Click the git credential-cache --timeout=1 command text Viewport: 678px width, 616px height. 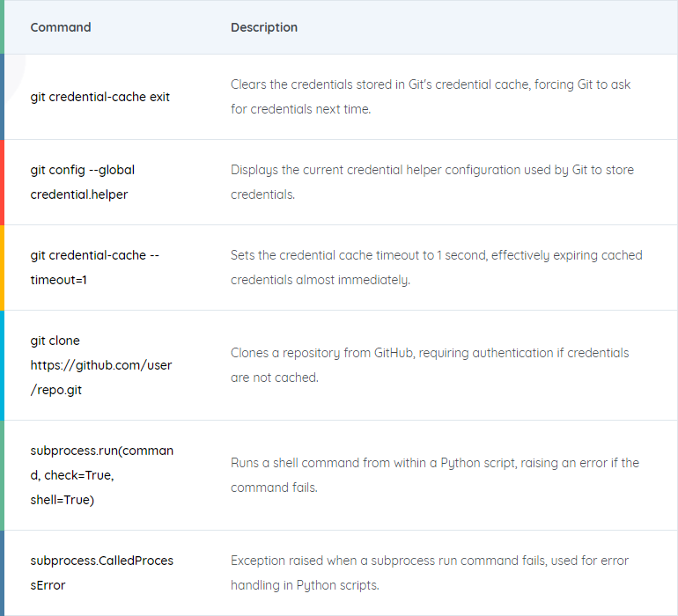(x=95, y=268)
